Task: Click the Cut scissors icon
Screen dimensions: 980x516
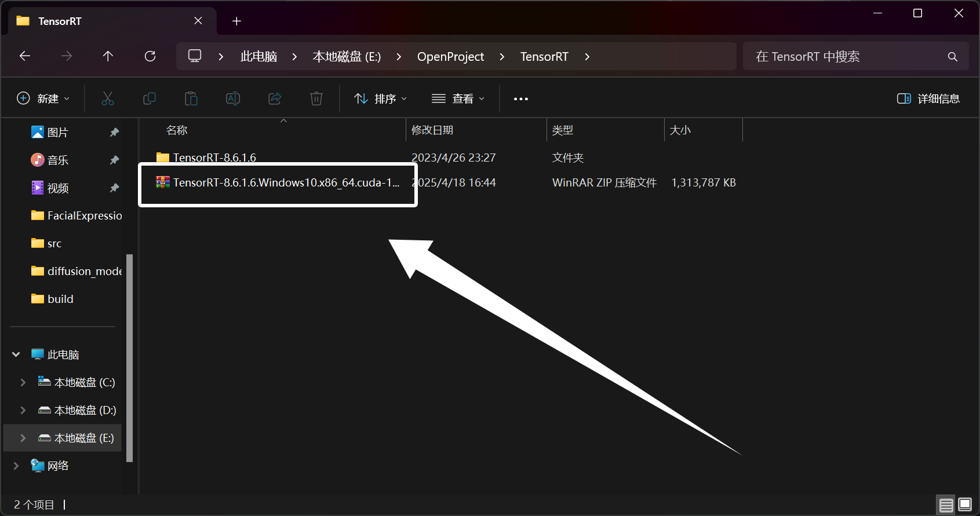Action: 108,98
